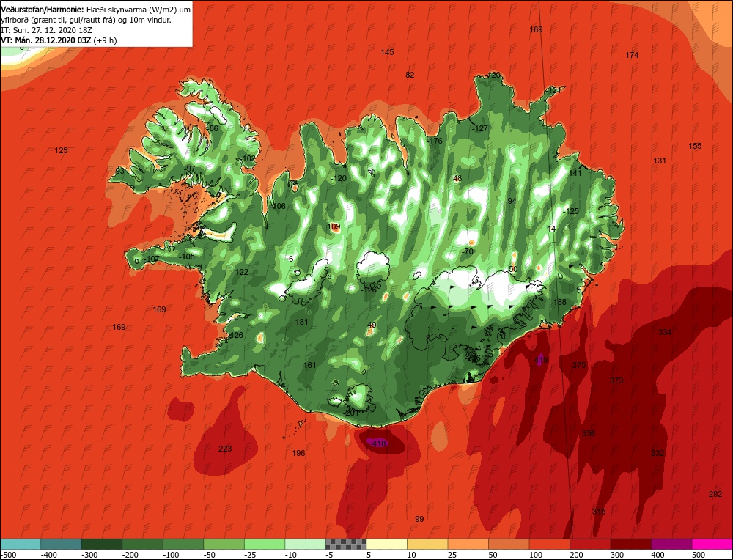733x560 pixels.
Task: Click the value 174 in the northeast sea
Action: tap(632, 55)
